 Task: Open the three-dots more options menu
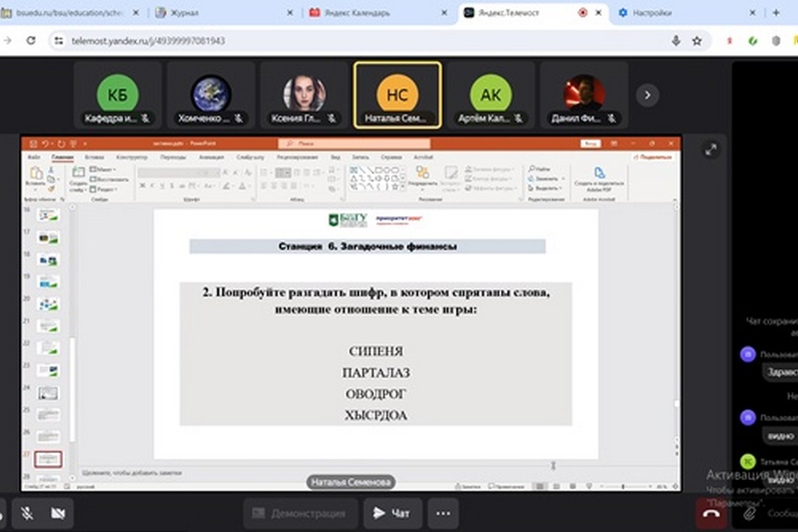(443, 514)
